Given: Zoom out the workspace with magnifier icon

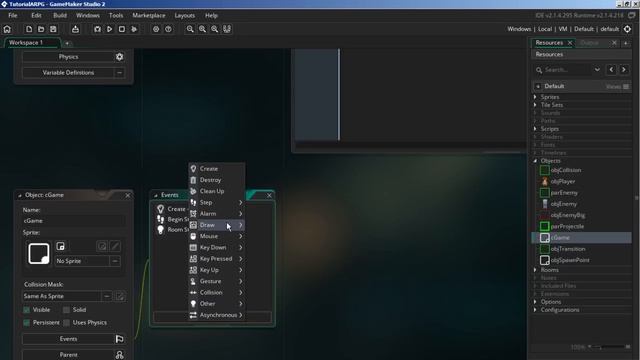Looking at the screenshot, I should [x=190, y=29].
